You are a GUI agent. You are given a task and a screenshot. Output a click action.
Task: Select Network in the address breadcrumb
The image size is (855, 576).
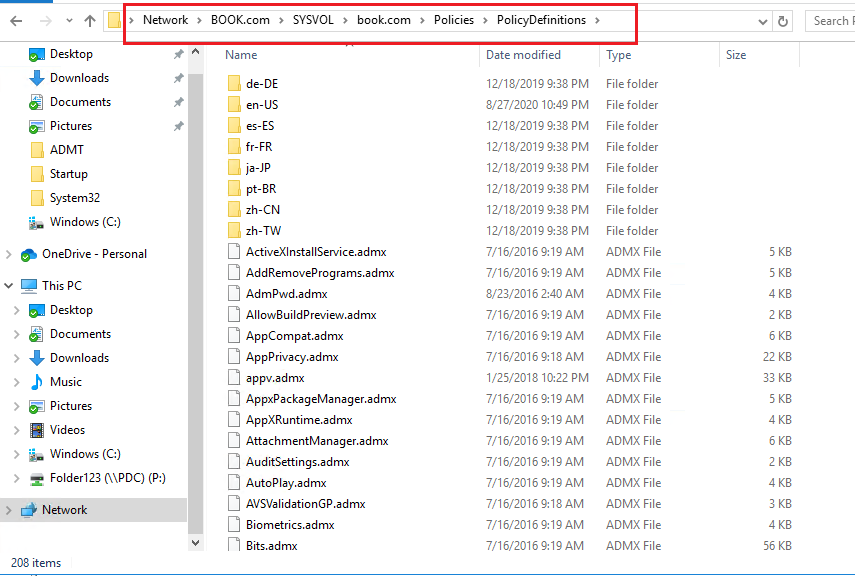pyautogui.click(x=165, y=20)
